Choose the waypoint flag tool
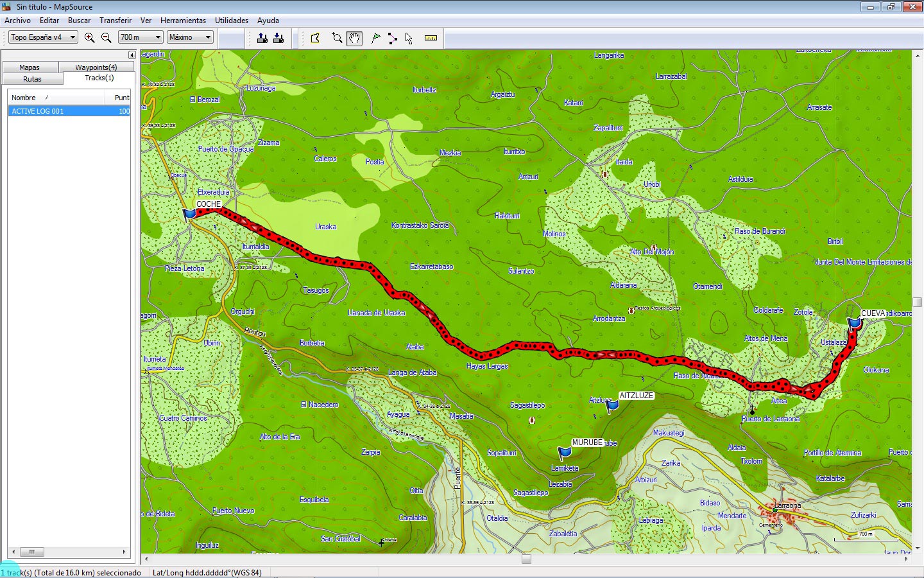 [x=376, y=38]
